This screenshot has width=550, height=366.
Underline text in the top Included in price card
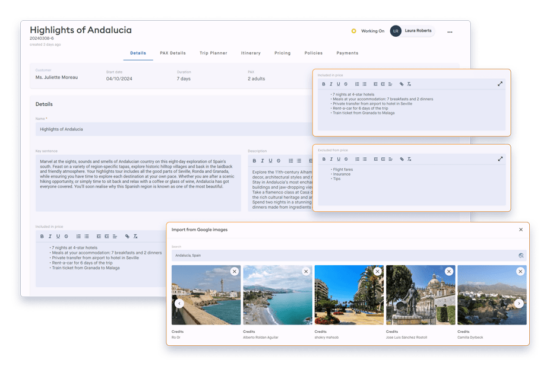tap(338, 84)
